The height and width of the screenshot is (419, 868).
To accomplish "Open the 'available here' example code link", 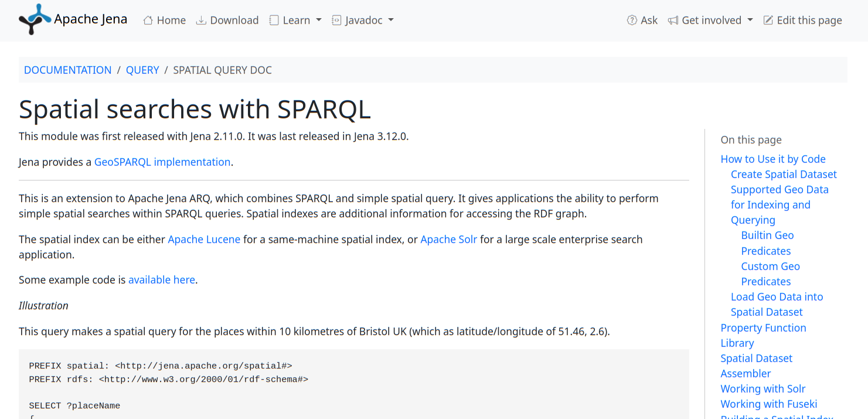I will pos(162,280).
